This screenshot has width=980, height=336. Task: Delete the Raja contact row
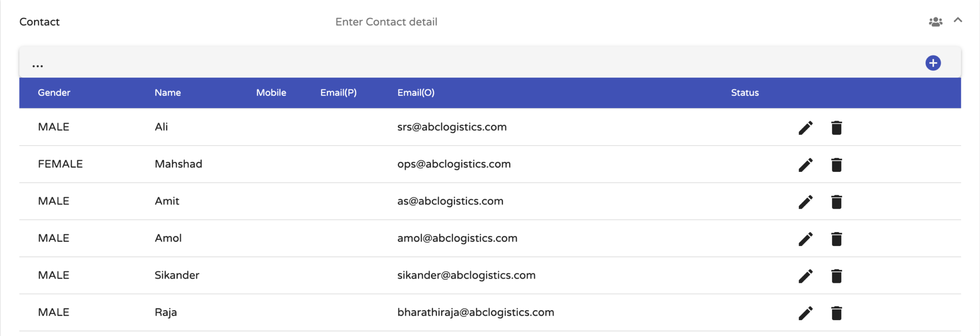tap(836, 313)
